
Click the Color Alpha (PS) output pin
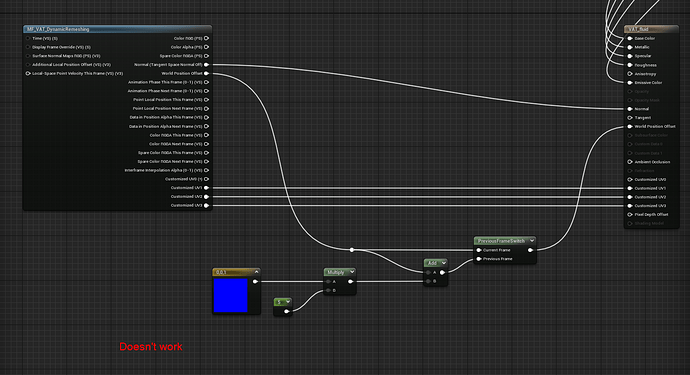pos(206,47)
